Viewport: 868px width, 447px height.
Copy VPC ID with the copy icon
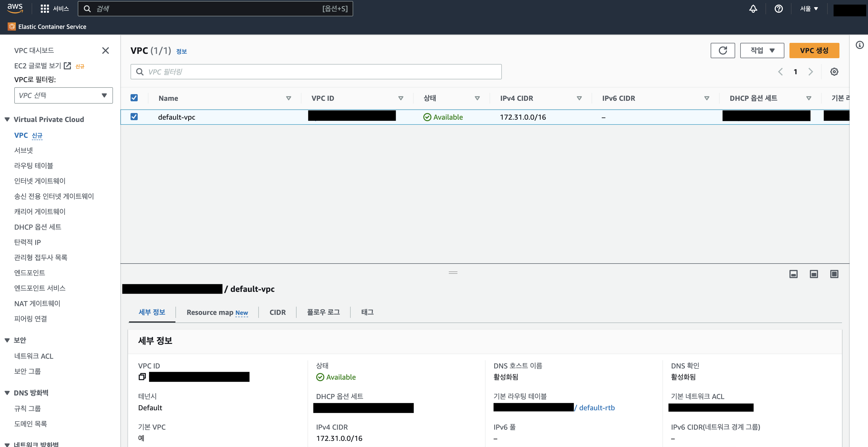pyautogui.click(x=142, y=377)
